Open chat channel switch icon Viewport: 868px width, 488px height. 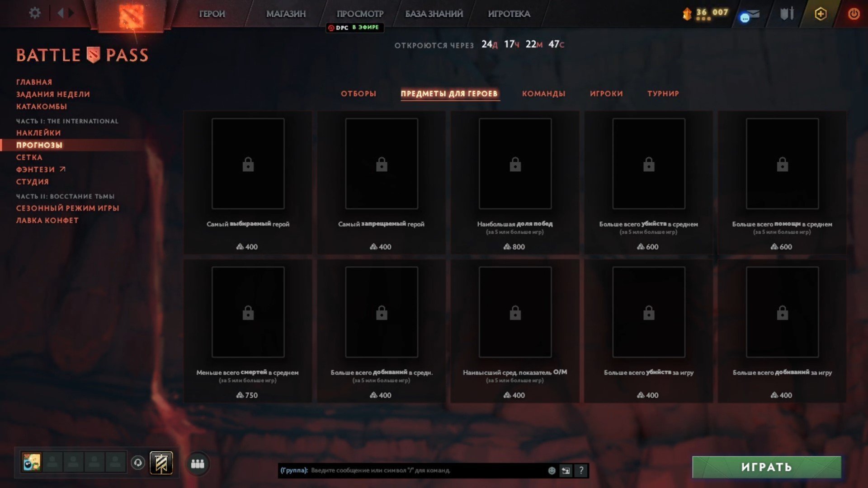[x=566, y=470]
